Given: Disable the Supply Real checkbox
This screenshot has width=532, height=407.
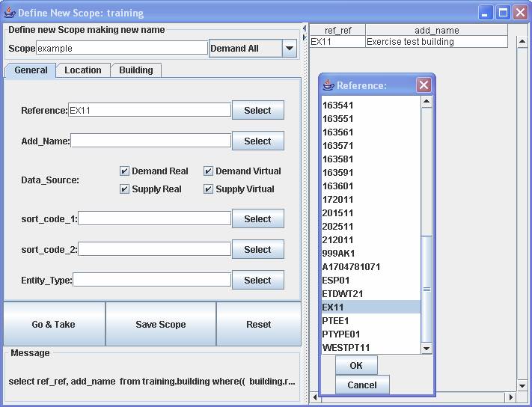Looking at the screenshot, I should [125, 189].
